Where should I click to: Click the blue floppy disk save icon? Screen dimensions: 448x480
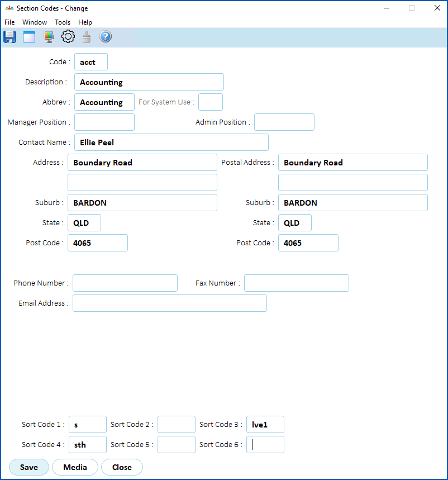[9, 37]
